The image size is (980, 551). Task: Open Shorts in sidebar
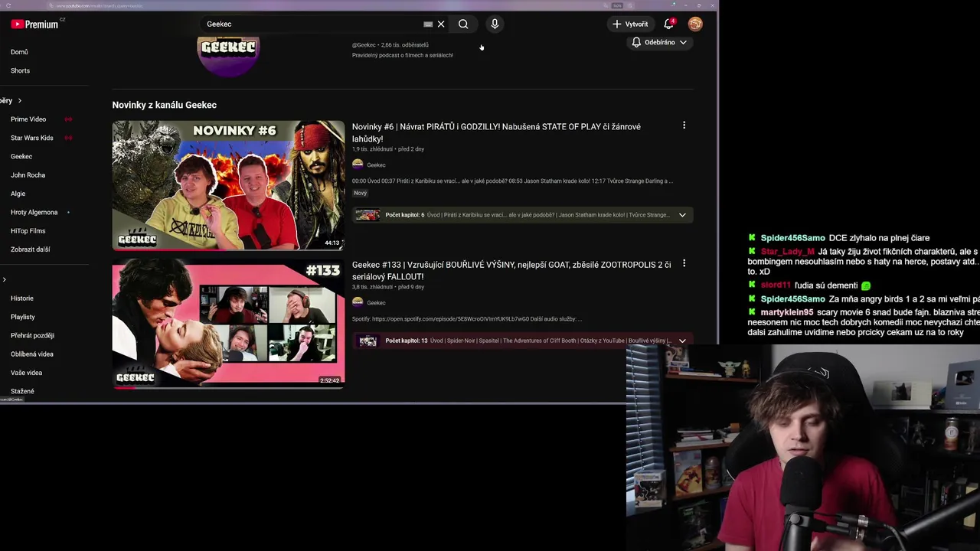20,70
